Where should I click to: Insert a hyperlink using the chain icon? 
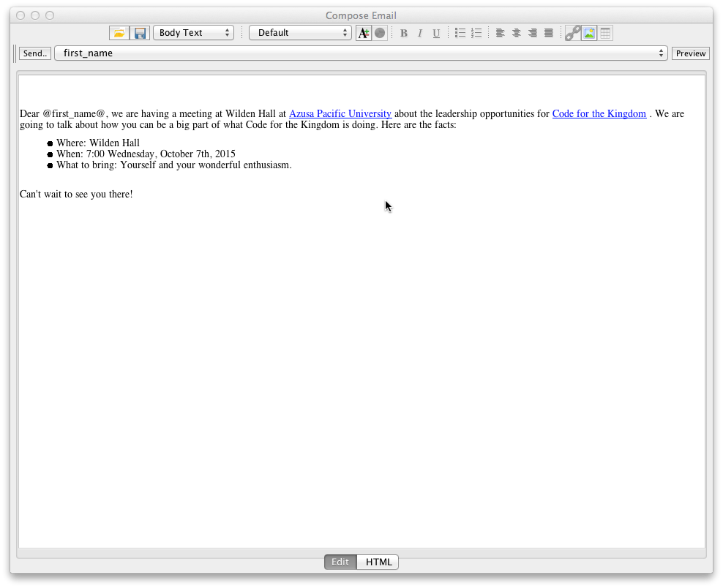pyautogui.click(x=572, y=32)
